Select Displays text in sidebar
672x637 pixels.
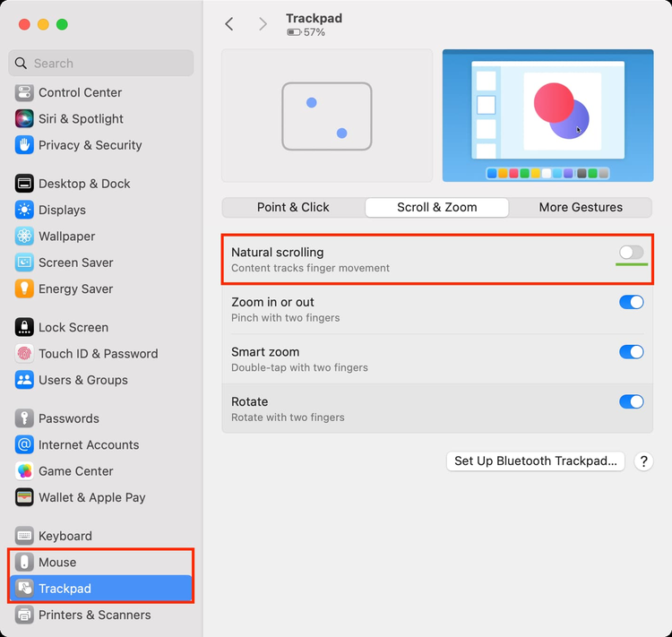(62, 210)
